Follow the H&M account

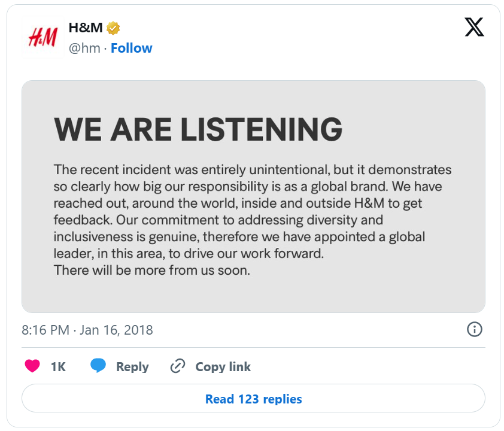[132, 48]
